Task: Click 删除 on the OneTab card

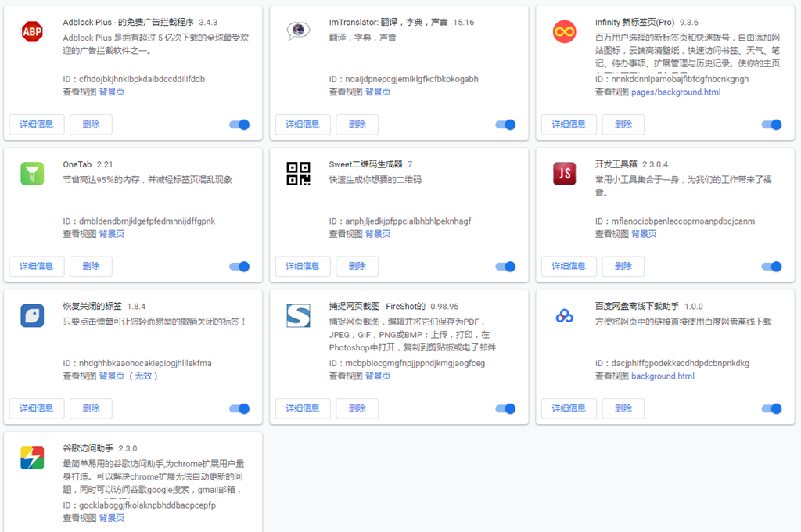Action: 91,266
